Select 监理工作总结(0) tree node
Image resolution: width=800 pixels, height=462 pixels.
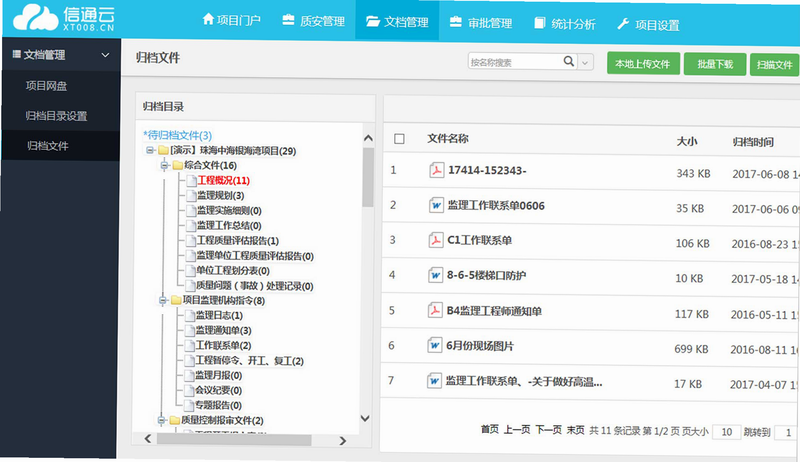[229, 225]
